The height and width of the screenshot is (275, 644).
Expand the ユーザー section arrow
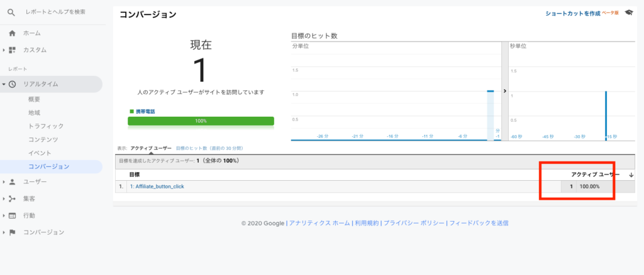coord(4,182)
